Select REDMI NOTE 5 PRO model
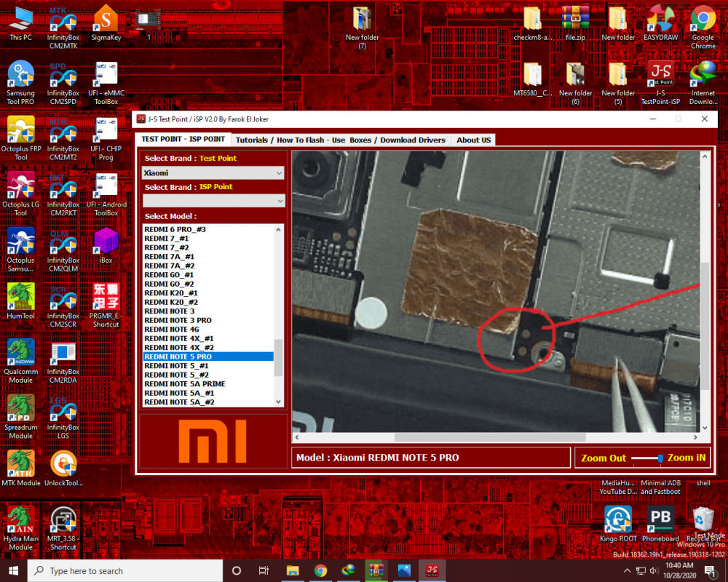Image resolution: width=728 pixels, height=582 pixels. click(208, 357)
